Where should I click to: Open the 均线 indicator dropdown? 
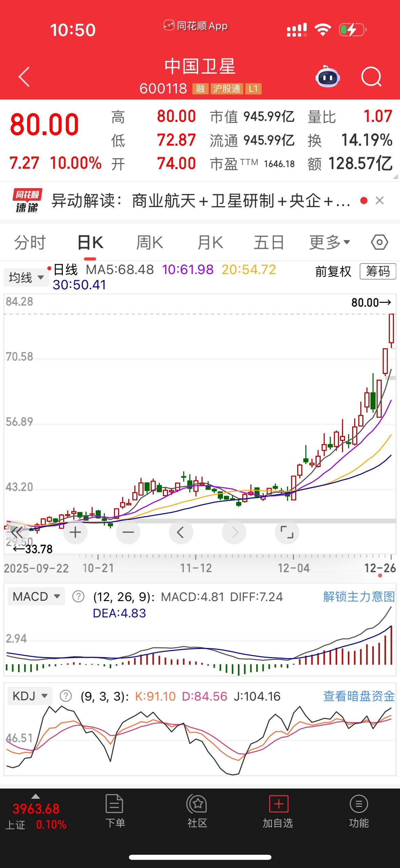click(x=26, y=278)
